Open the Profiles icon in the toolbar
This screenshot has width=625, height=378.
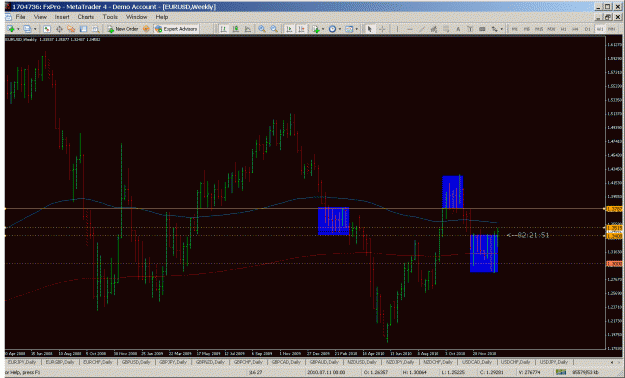27,29
